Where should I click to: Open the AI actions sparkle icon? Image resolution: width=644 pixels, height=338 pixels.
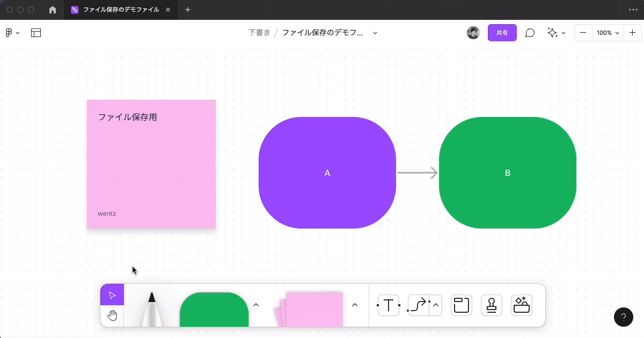(552, 33)
